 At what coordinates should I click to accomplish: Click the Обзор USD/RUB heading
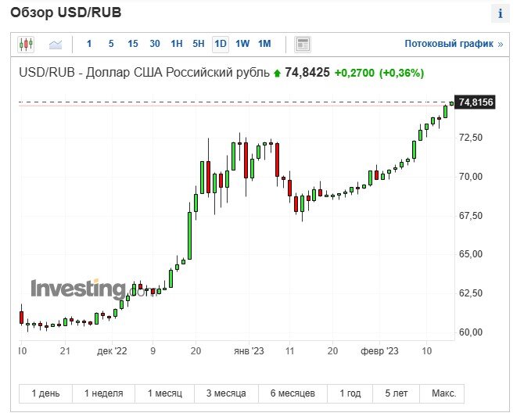[66, 13]
